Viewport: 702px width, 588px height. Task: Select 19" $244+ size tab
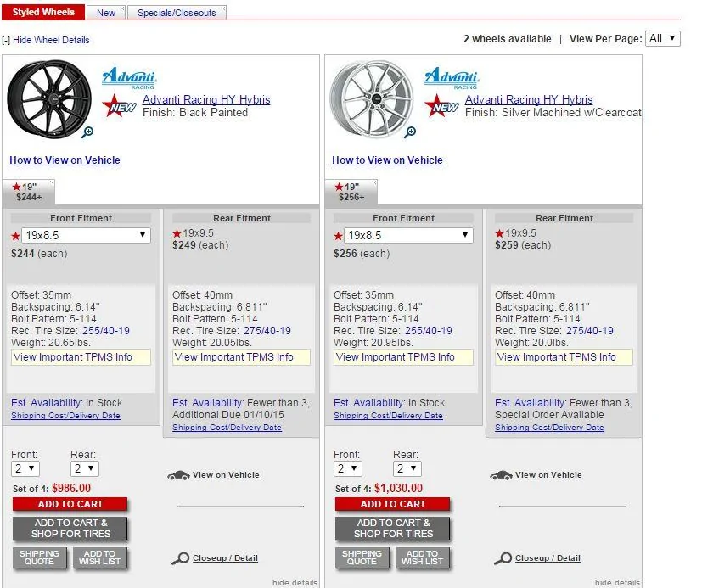pos(29,192)
